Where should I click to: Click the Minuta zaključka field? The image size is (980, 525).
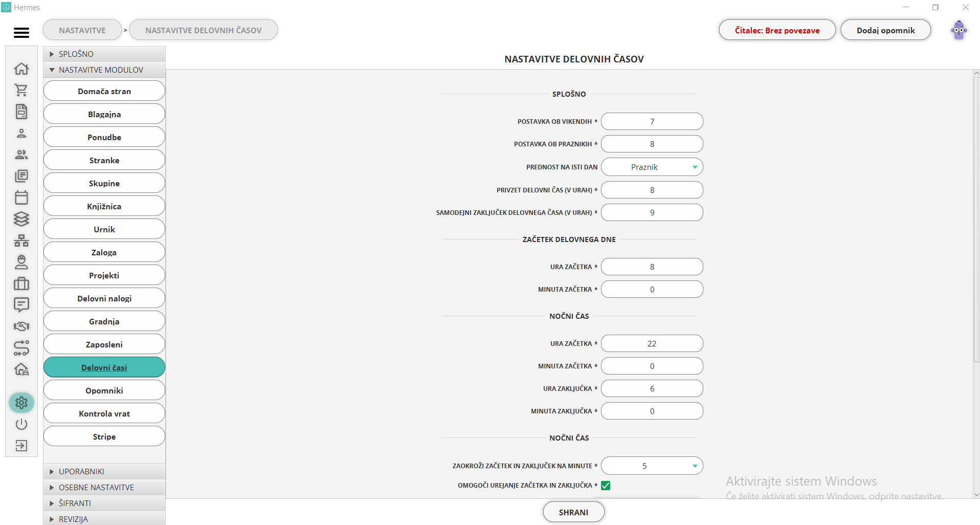652,411
